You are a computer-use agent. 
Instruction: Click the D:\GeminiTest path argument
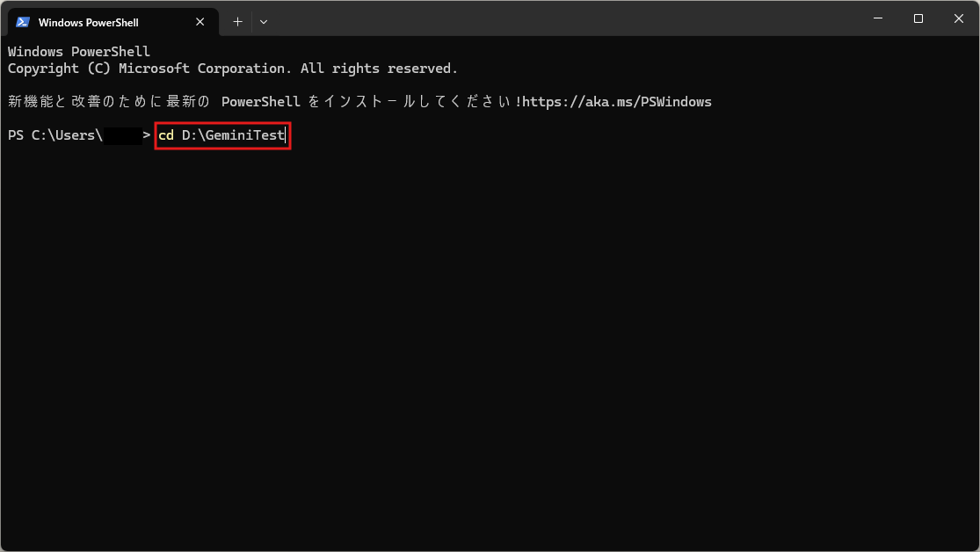point(232,135)
